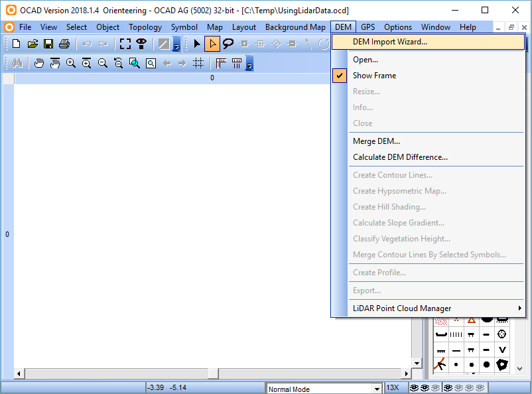Click the back navigation arrow in view toolbar
This screenshot has height=394, width=532.
167,63
